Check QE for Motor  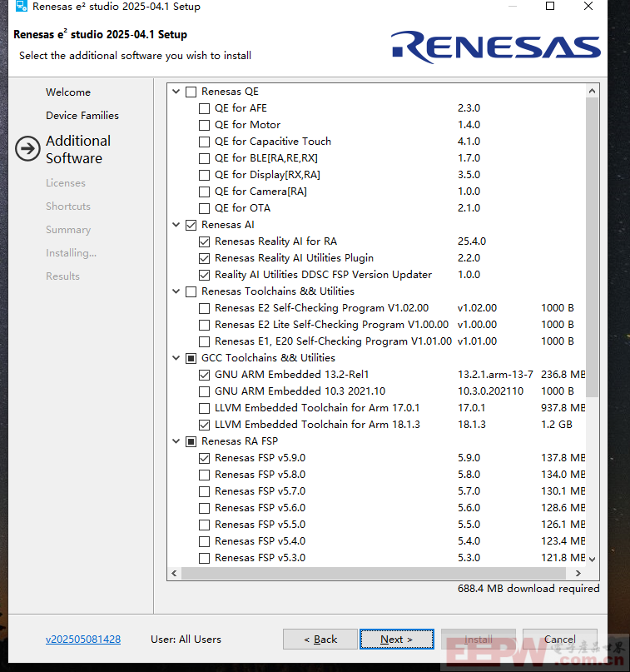coord(204,125)
